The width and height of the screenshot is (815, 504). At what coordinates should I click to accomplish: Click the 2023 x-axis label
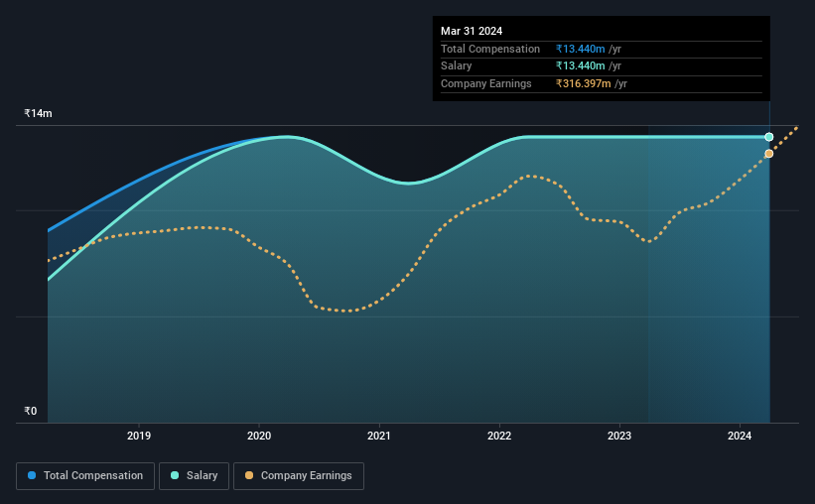point(619,436)
